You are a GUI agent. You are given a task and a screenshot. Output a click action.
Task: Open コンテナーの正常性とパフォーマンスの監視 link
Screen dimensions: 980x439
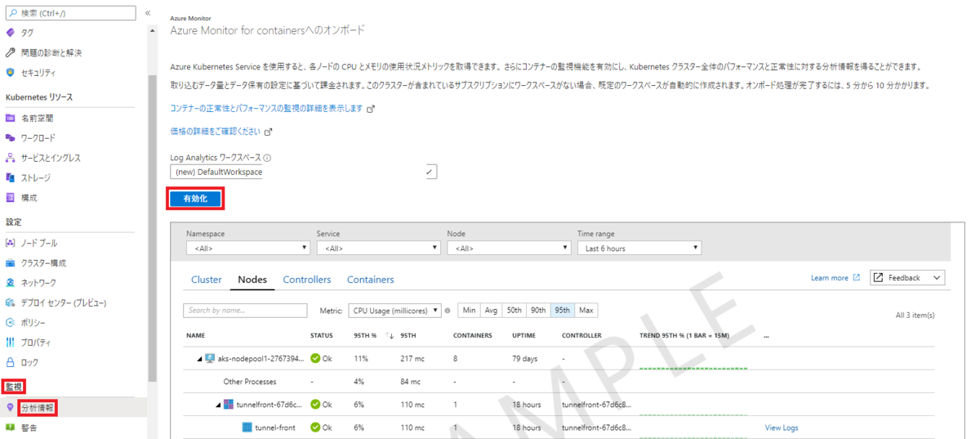[266, 108]
